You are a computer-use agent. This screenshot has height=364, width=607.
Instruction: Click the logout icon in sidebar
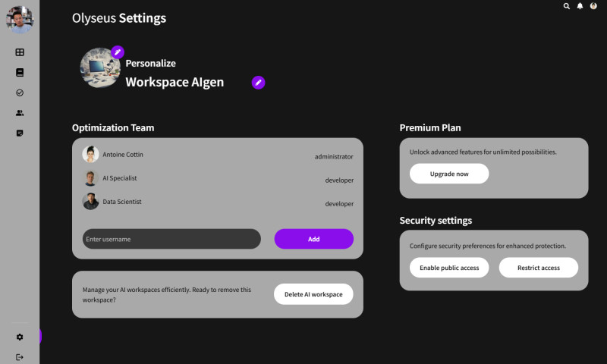click(20, 357)
